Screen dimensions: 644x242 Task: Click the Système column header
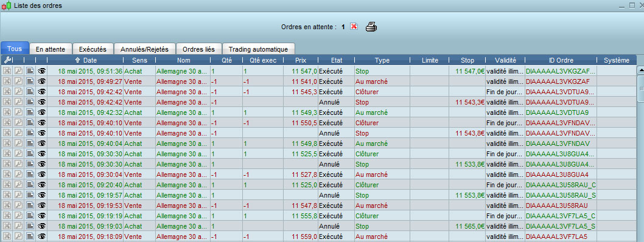point(617,60)
